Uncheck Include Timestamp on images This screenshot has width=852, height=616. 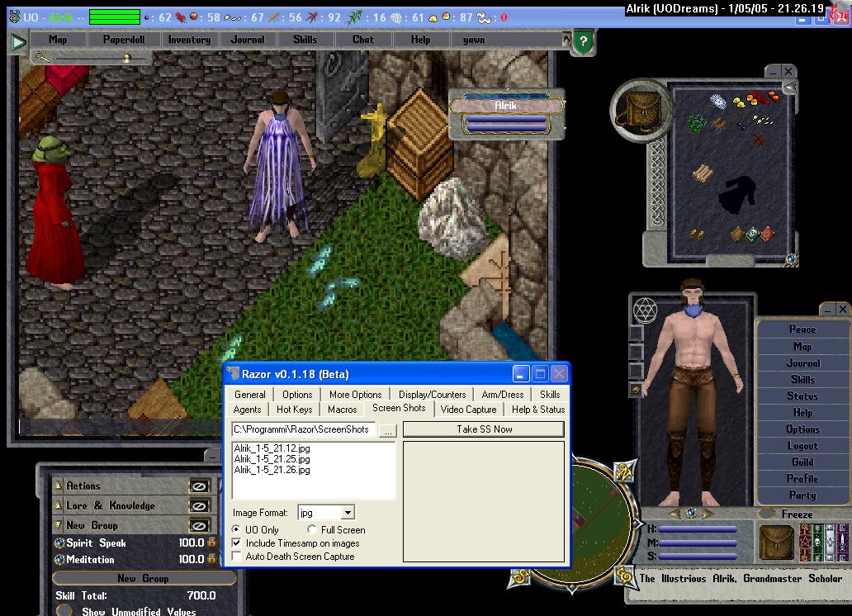[x=236, y=543]
